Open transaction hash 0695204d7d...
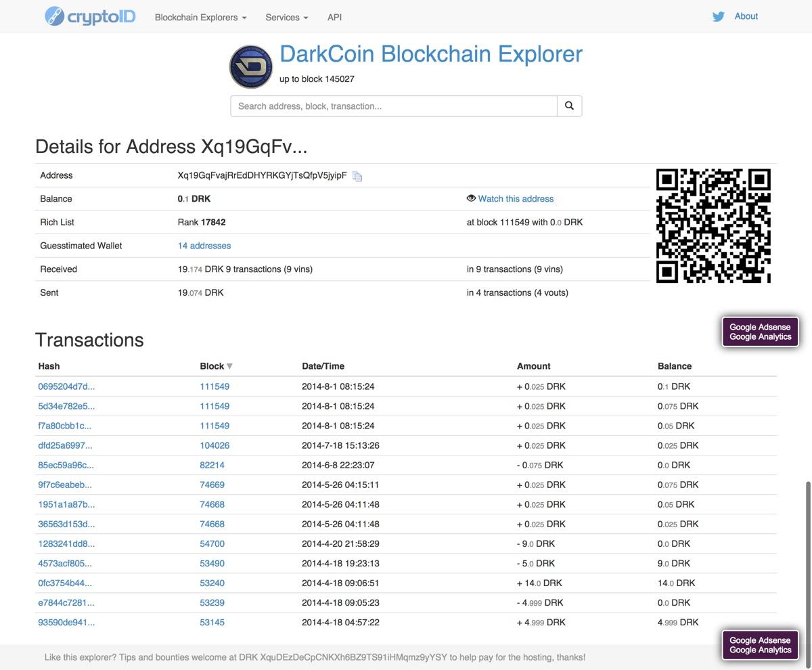812x670 pixels. click(66, 386)
